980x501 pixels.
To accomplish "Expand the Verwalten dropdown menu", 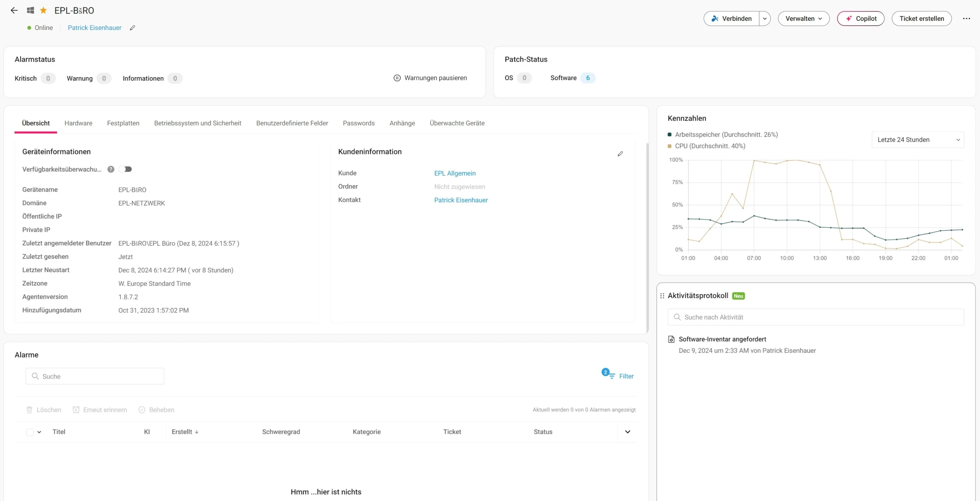I will pyautogui.click(x=803, y=18).
